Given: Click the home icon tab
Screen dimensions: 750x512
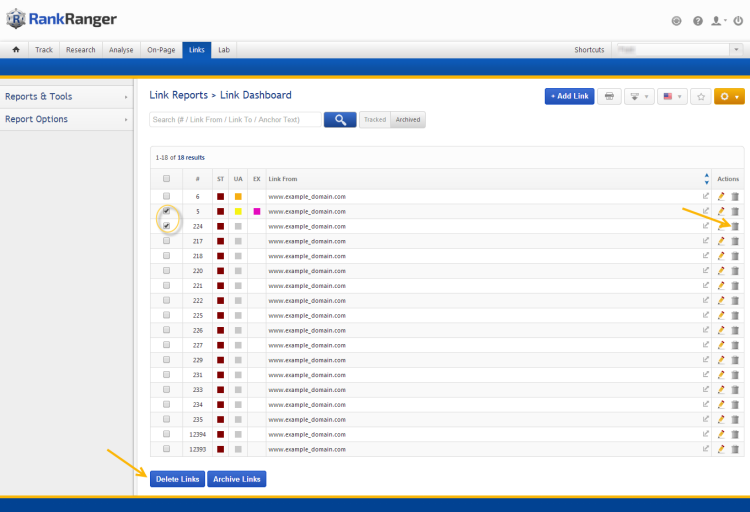Looking at the screenshot, I should pos(15,49).
